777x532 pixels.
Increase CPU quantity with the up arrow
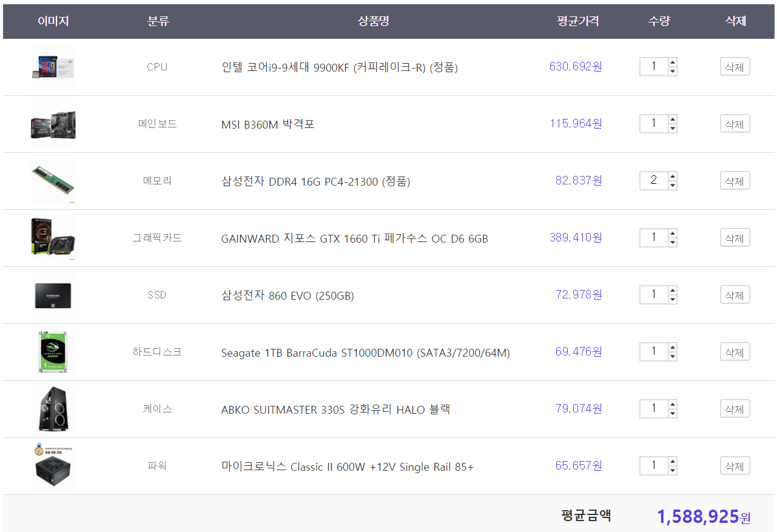(672, 62)
